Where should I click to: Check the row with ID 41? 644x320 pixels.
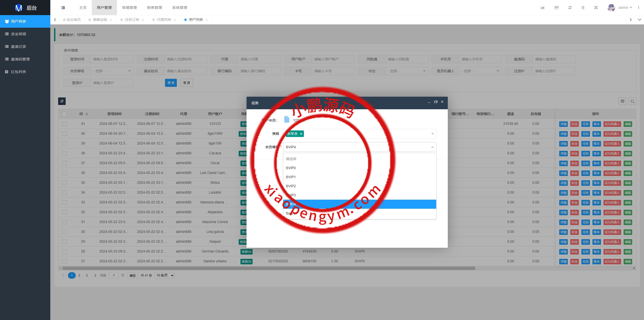pos(64,124)
